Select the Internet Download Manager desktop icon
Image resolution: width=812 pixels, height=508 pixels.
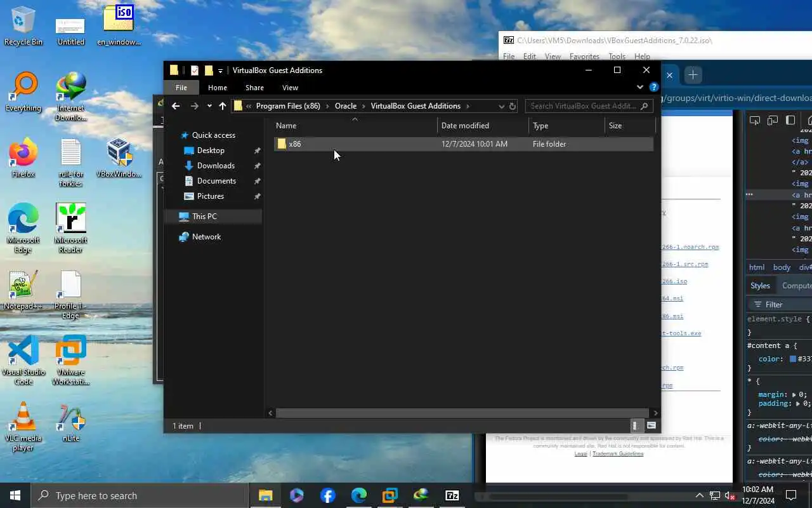click(x=71, y=97)
